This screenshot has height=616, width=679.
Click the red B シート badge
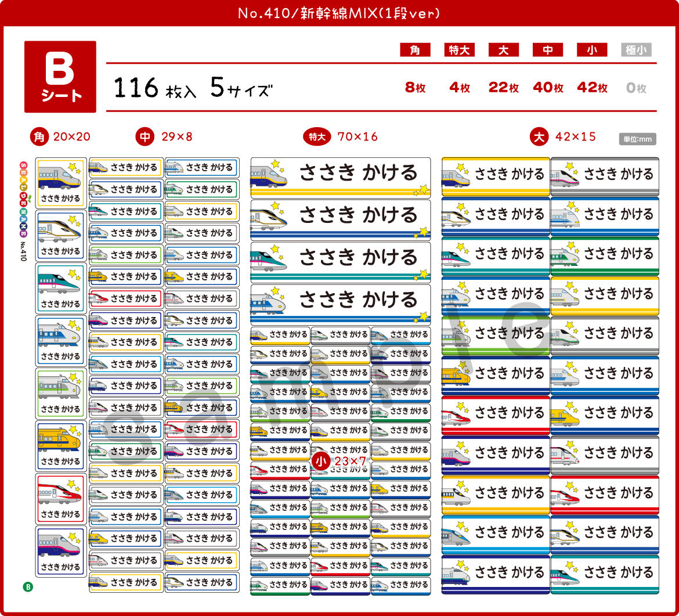(60, 77)
